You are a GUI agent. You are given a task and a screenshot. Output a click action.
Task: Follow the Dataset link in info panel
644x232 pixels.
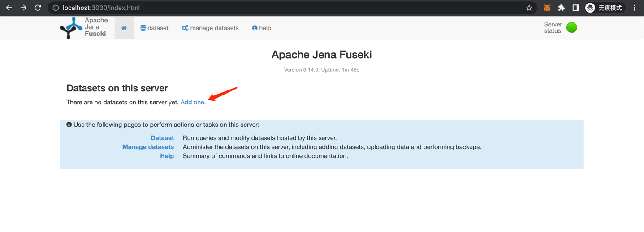point(162,138)
